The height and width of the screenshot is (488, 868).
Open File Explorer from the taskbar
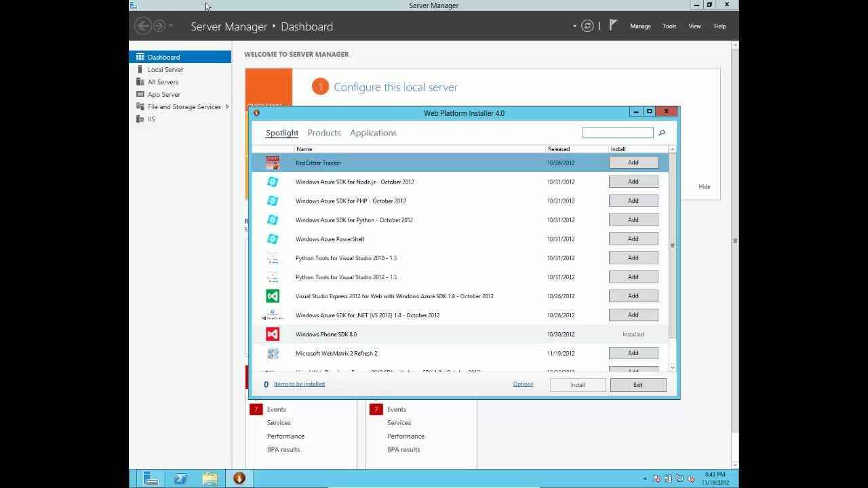point(210,479)
